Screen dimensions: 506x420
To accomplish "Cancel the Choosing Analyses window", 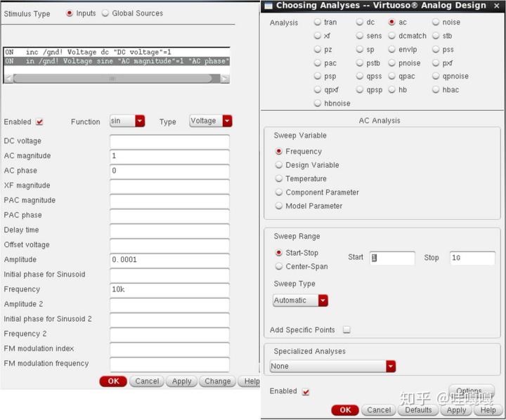I will pyautogui.click(x=379, y=410).
